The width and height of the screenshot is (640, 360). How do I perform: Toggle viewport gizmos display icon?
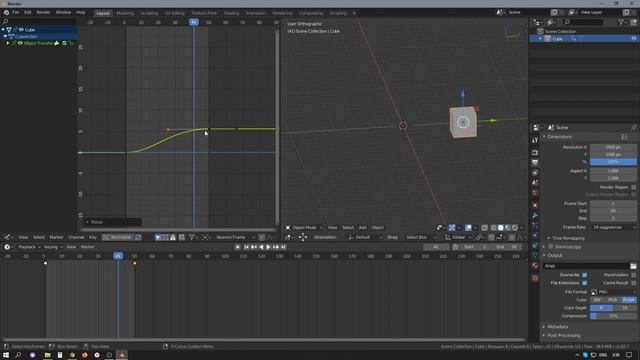click(452, 228)
